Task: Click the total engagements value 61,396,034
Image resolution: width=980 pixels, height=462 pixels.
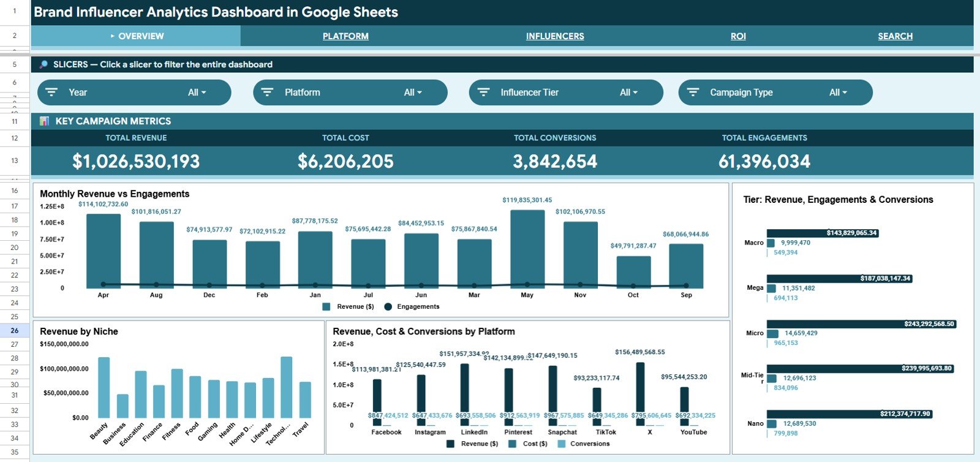Action: (x=764, y=161)
